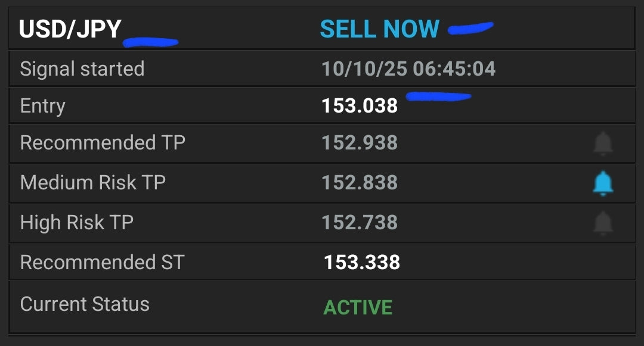Click the High Risk TP label
Image resolution: width=644 pixels, height=346 pixels.
(x=76, y=223)
